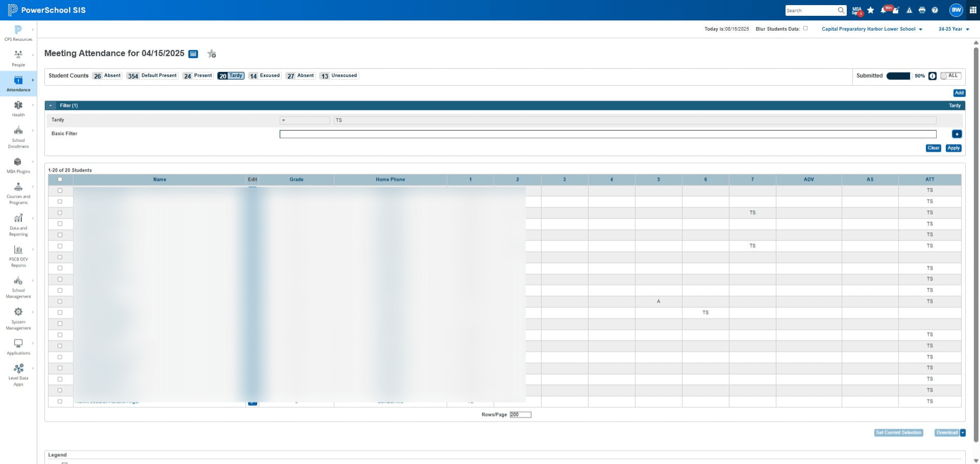Toggle the ALL switch beside Submitted
Image resolution: width=980 pixels, height=464 pixels.
[x=950, y=76]
